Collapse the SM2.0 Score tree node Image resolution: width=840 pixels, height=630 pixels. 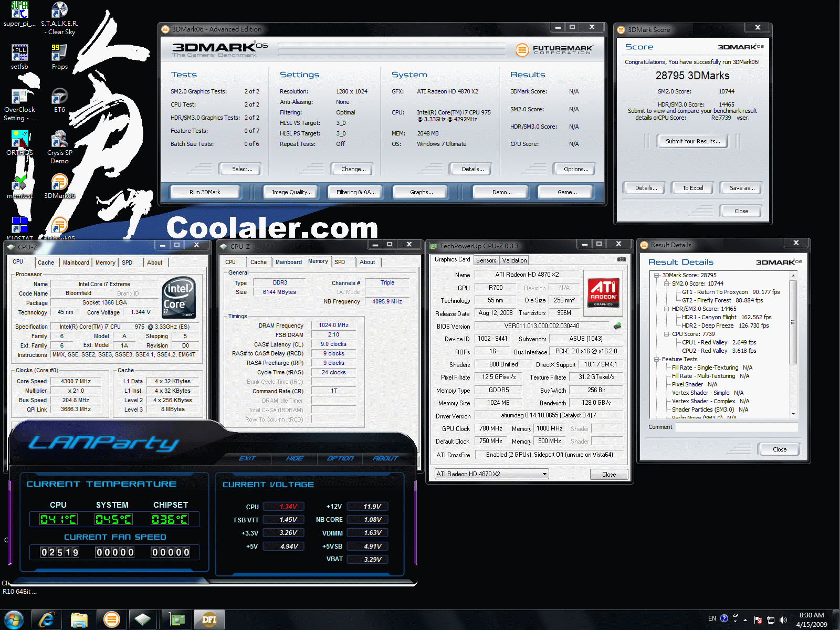[666, 283]
